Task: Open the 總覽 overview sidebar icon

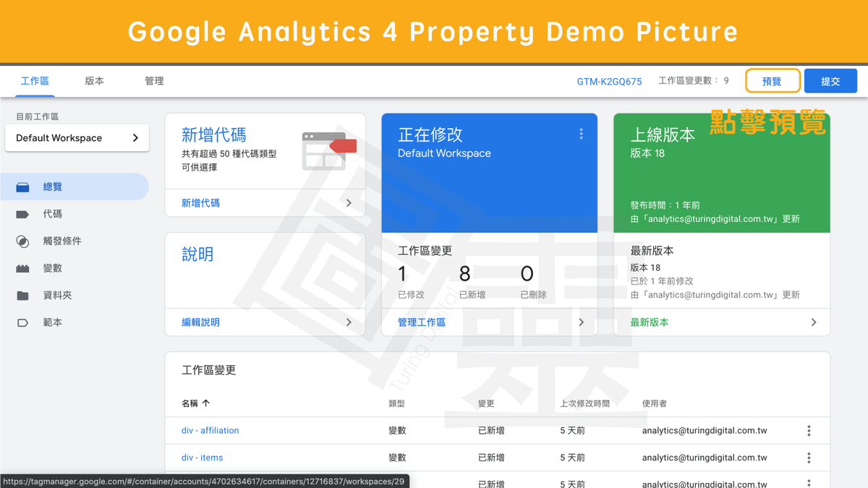Action: [x=22, y=187]
